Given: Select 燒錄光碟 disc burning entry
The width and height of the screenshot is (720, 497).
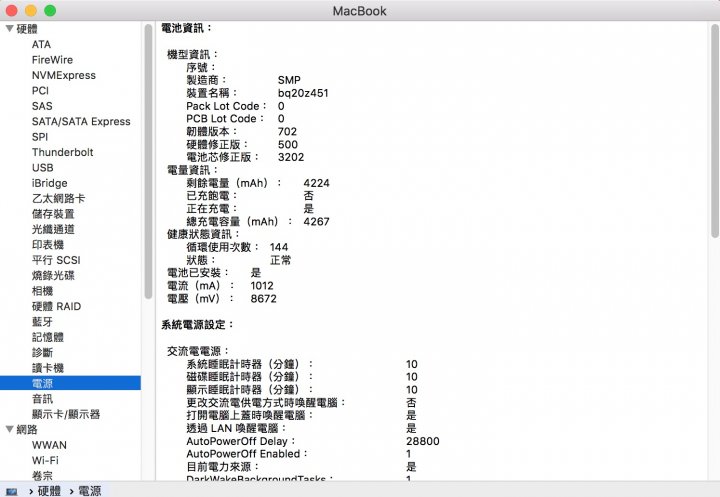Looking at the screenshot, I should pos(53,276).
